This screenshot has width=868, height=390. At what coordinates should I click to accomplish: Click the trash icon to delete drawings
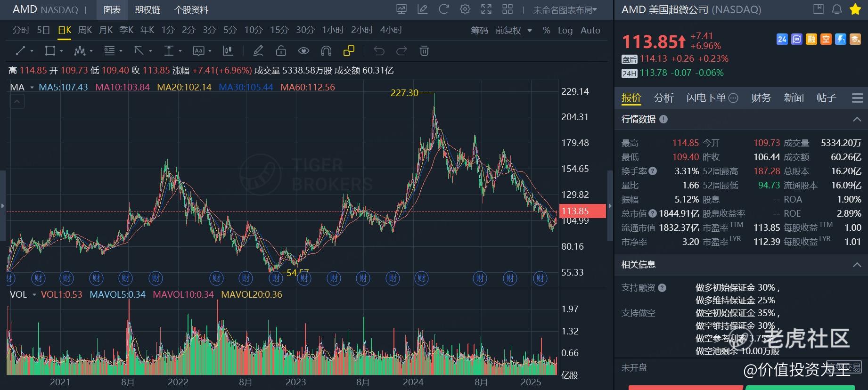pos(424,51)
